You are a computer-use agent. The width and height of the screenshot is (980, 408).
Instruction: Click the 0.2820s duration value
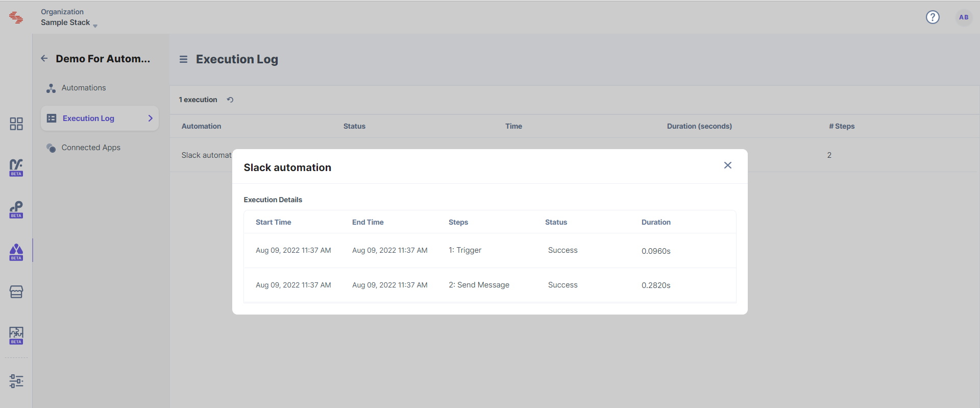pyautogui.click(x=656, y=285)
